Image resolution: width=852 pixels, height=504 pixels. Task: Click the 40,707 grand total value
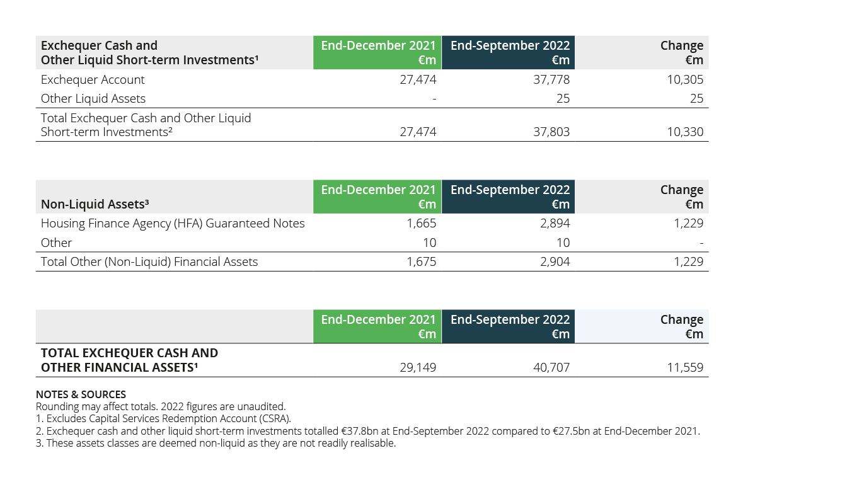(551, 367)
